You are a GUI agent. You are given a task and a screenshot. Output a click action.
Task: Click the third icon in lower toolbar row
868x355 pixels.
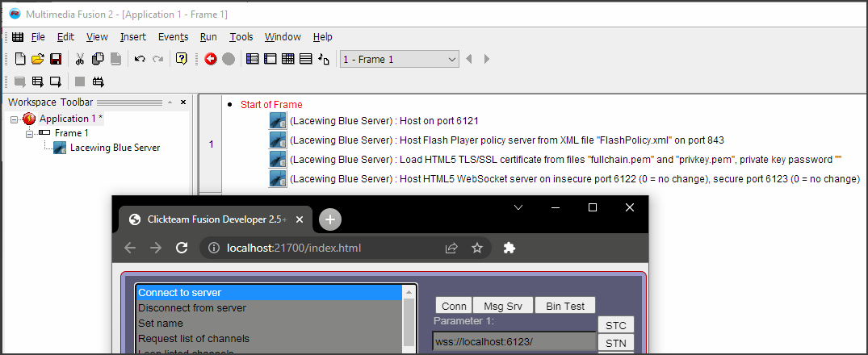56,81
